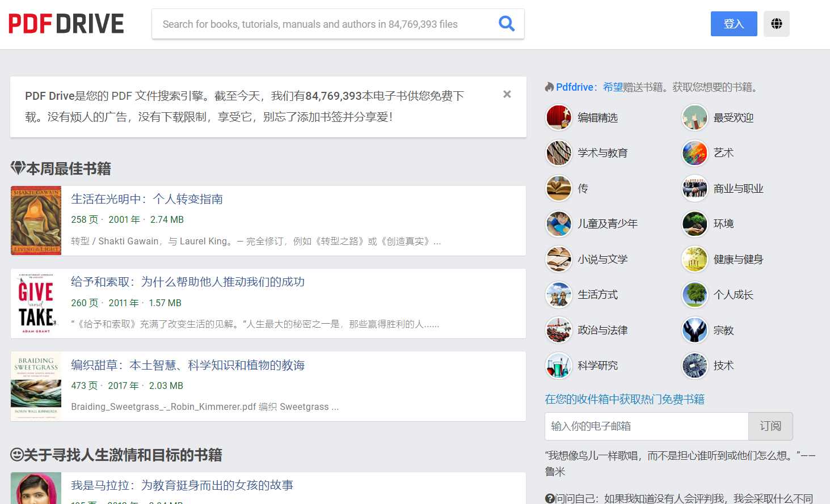This screenshot has height=504, width=830.
Task: Click the PDF Drive logo
Action: 66,24
